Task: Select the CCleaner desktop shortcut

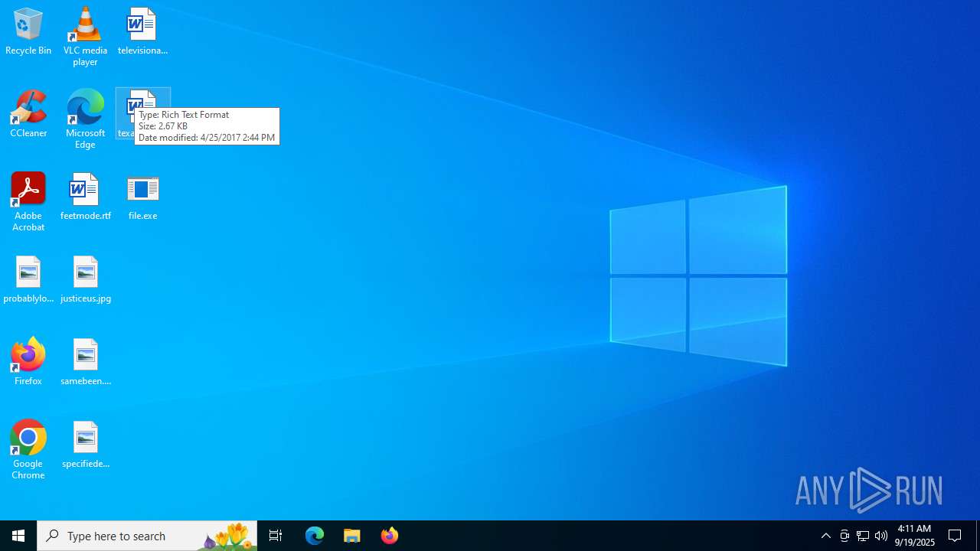Action: pos(28,115)
